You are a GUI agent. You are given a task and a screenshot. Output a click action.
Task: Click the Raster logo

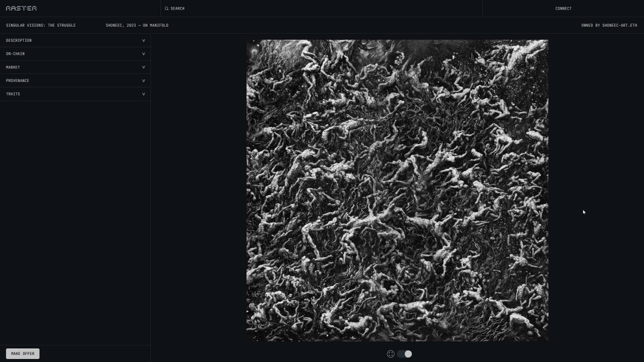tap(21, 9)
